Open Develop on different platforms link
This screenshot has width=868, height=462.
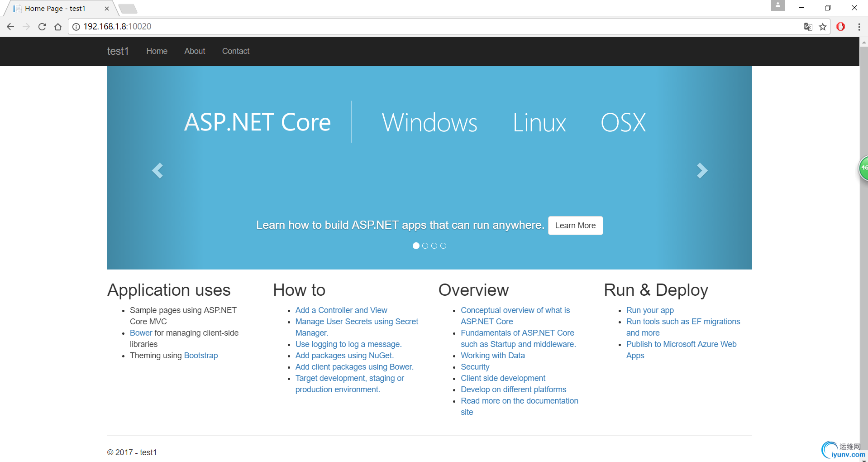coord(513,390)
